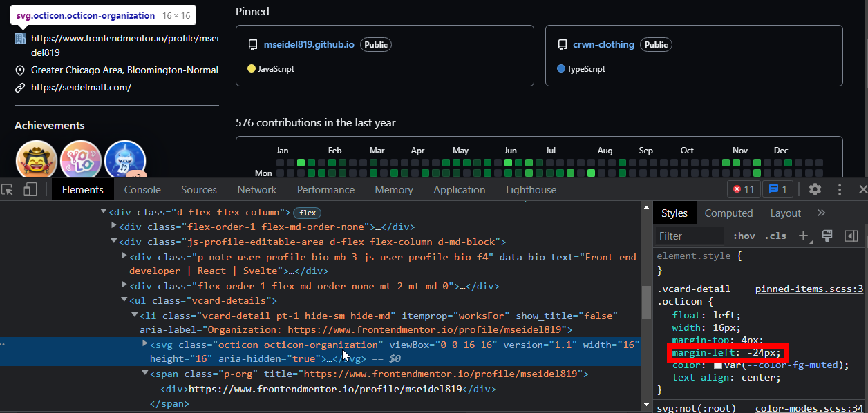Add a new style rule with plus icon
This screenshot has height=413, width=868.
point(803,236)
